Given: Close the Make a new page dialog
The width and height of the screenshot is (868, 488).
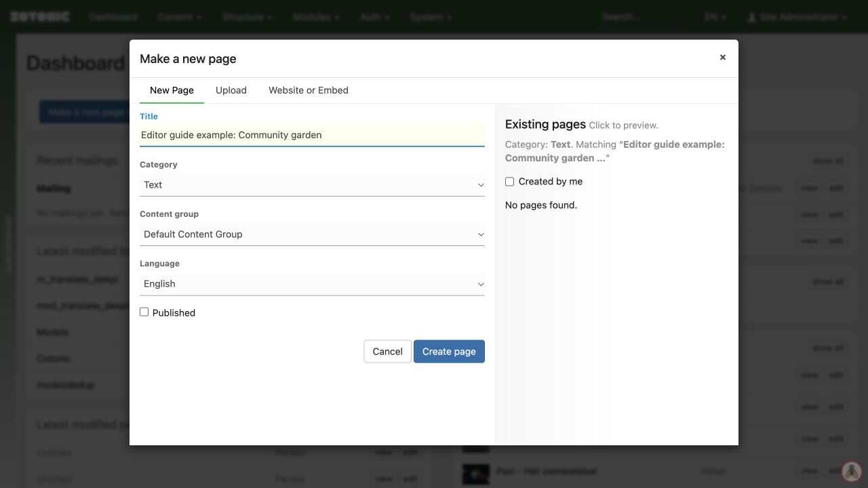Looking at the screenshot, I should click(722, 58).
